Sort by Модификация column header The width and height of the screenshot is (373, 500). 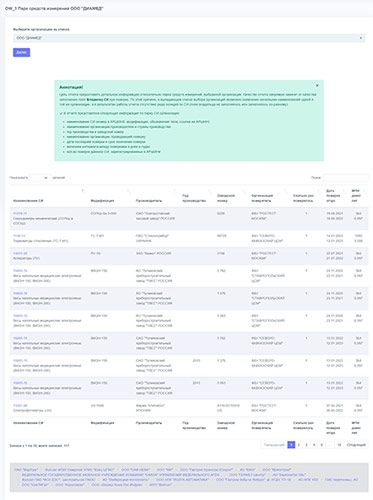[x=102, y=201]
